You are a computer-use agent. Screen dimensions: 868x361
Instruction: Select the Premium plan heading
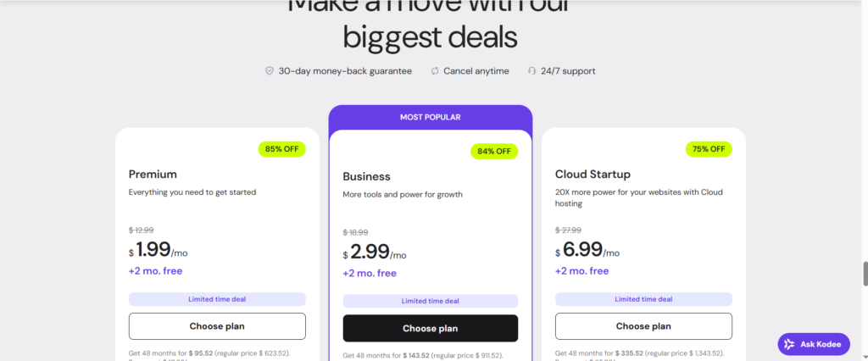point(153,175)
